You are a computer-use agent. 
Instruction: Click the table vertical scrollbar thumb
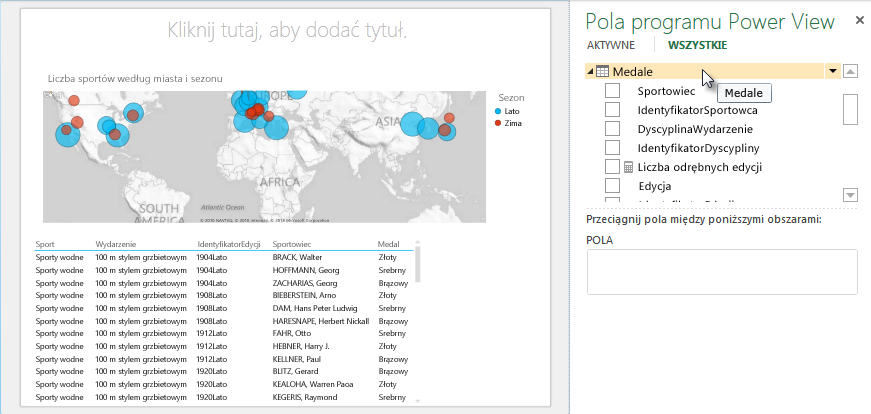417,264
